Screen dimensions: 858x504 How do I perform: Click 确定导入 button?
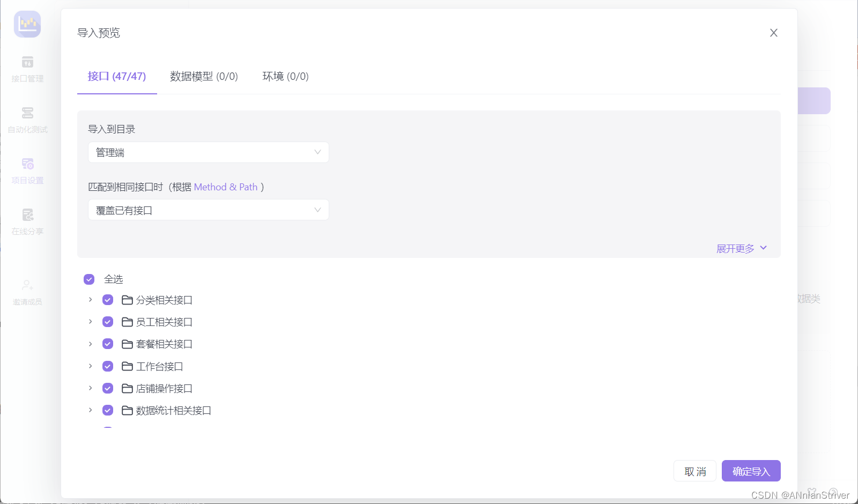coord(751,471)
